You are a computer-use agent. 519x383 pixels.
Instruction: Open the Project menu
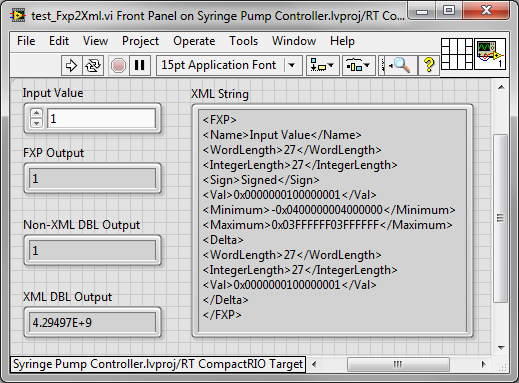[x=140, y=41]
